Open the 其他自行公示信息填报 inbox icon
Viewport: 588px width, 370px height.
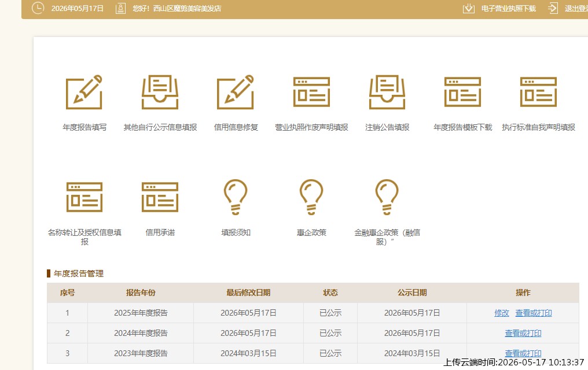(160, 92)
